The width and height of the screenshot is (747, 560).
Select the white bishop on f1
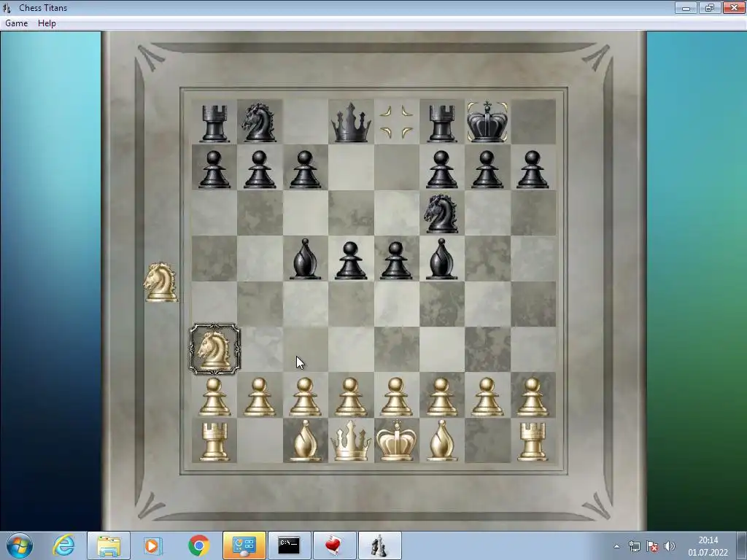tap(442, 441)
